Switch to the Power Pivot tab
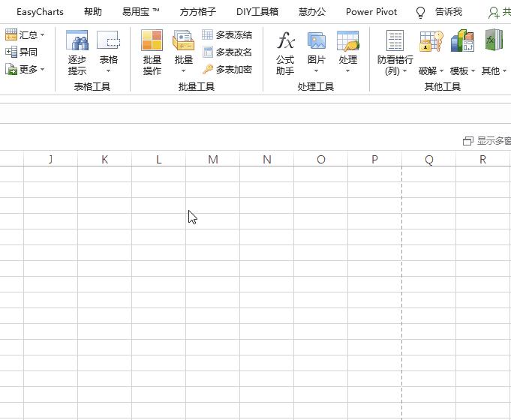This screenshot has height=420, width=511. coord(371,12)
